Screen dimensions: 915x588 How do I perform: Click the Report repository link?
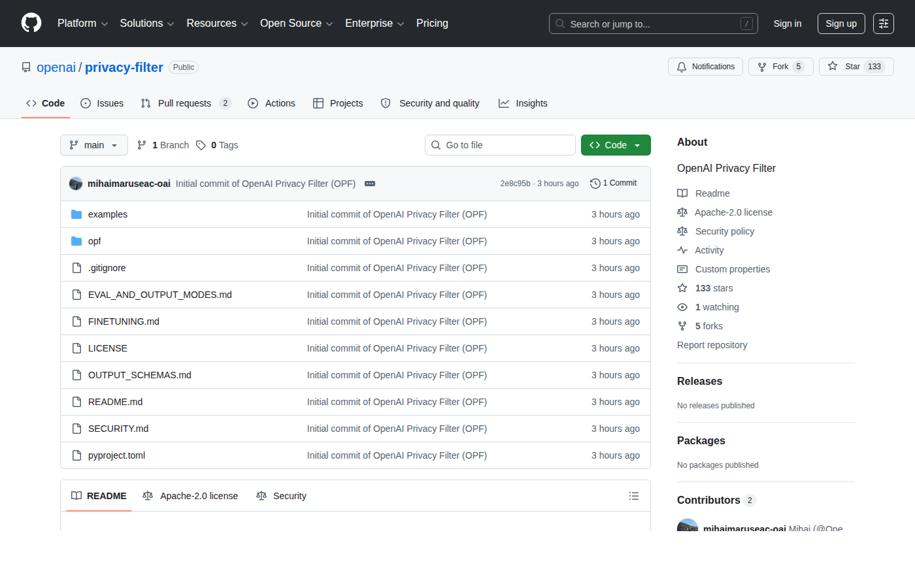[x=712, y=345]
